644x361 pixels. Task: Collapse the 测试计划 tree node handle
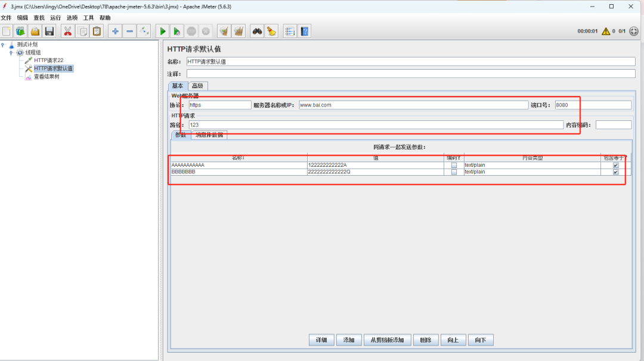click(3, 45)
